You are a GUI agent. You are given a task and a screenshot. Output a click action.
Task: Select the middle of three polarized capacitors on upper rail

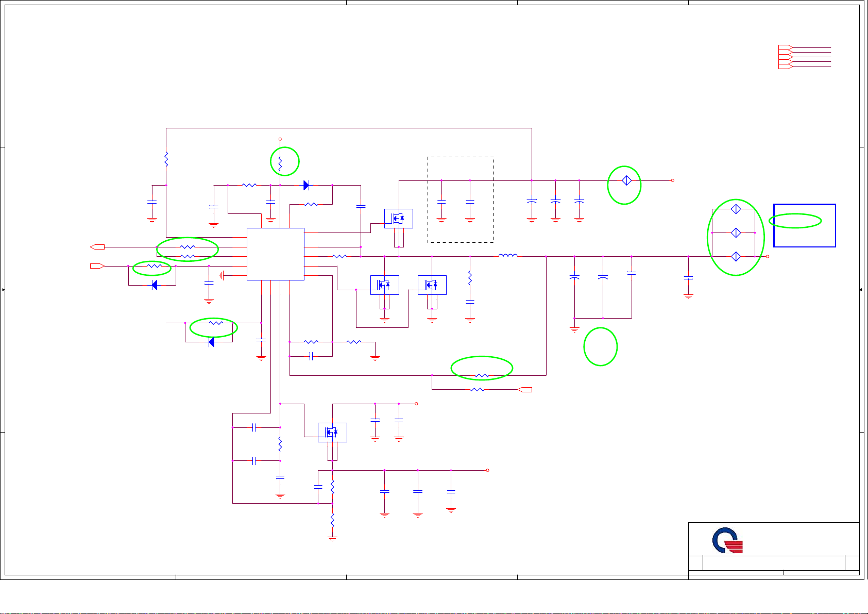[555, 201]
